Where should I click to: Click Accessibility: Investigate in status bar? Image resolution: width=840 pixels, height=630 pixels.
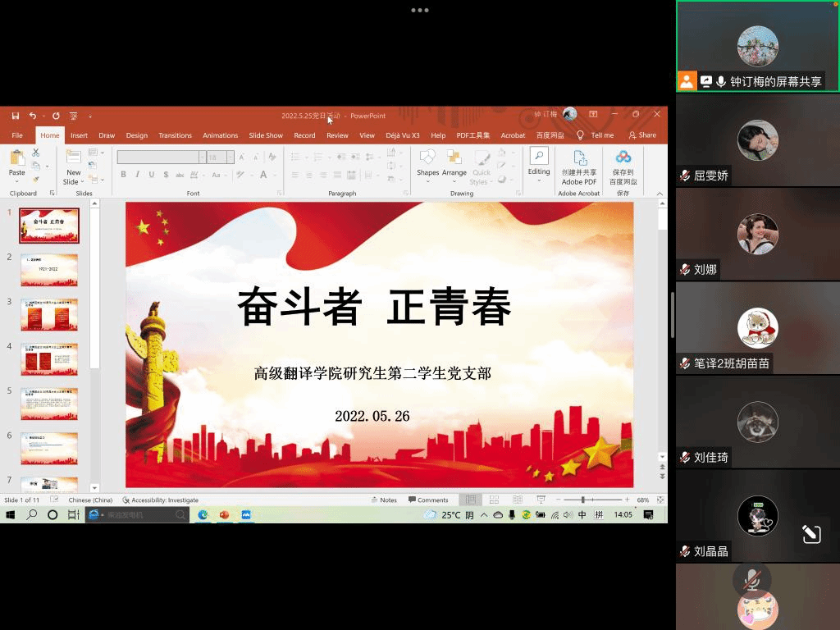161,500
